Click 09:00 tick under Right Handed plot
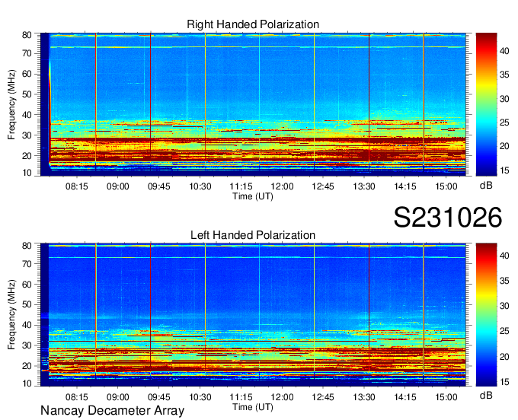 point(117,186)
